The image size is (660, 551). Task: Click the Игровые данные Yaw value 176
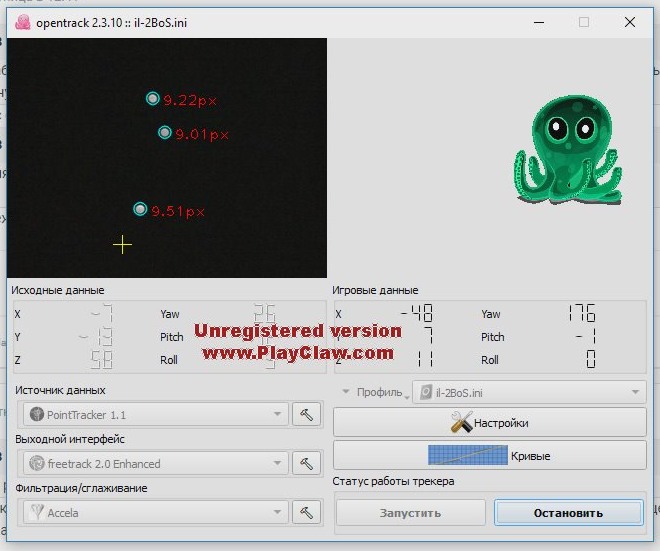(x=582, y=313)
